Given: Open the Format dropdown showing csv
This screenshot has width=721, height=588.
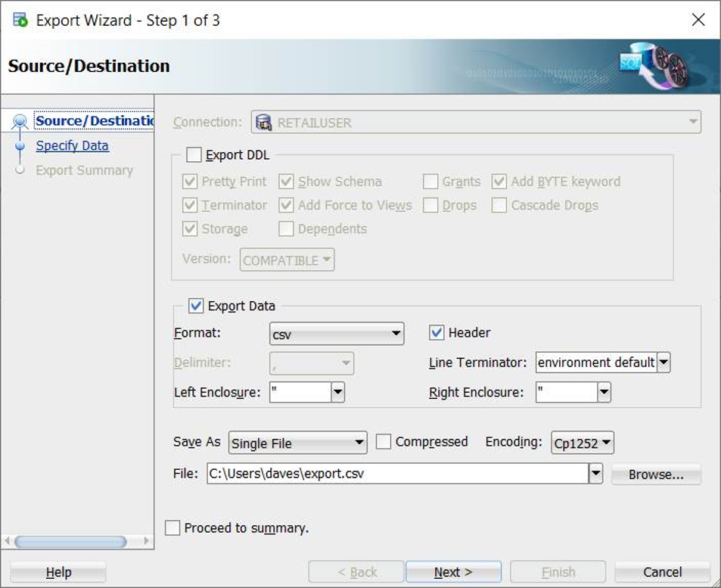Looking at the screenshot, I should (337, 334).
